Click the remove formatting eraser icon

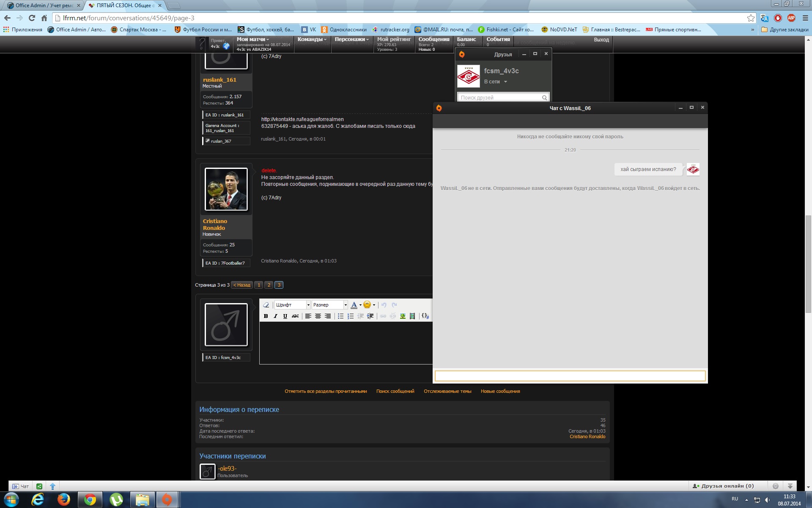tap(266, 305)
